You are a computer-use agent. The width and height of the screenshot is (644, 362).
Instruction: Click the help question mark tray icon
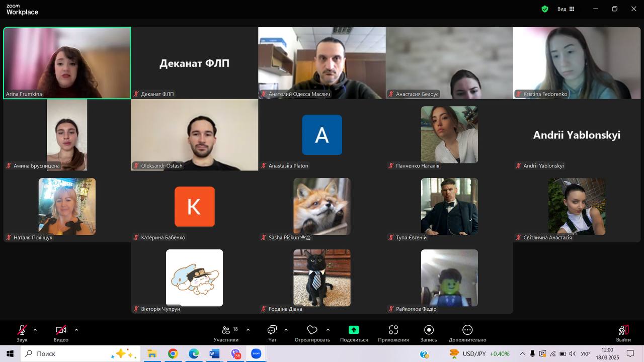pyautogui.click(x=424, y=354)
